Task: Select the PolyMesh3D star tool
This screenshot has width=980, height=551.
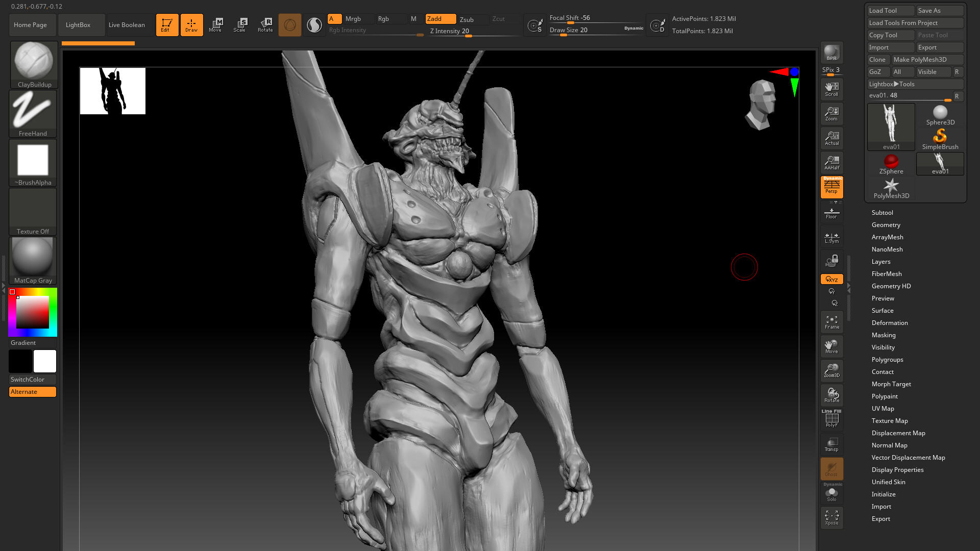Action: (x=891, y=188)
